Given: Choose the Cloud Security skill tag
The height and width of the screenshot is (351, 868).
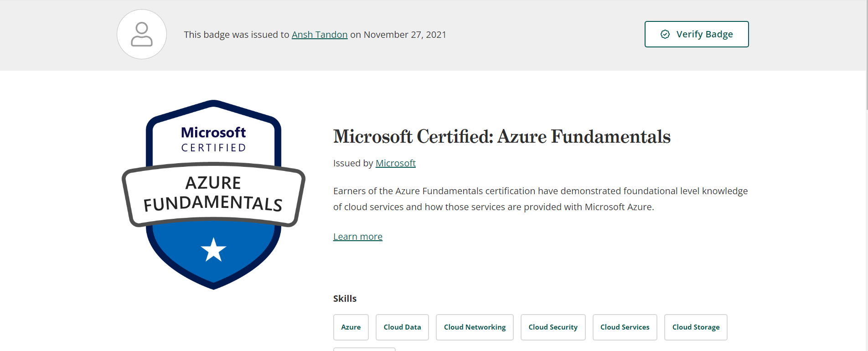Looking at the screenshot, I should coord(553,327).
